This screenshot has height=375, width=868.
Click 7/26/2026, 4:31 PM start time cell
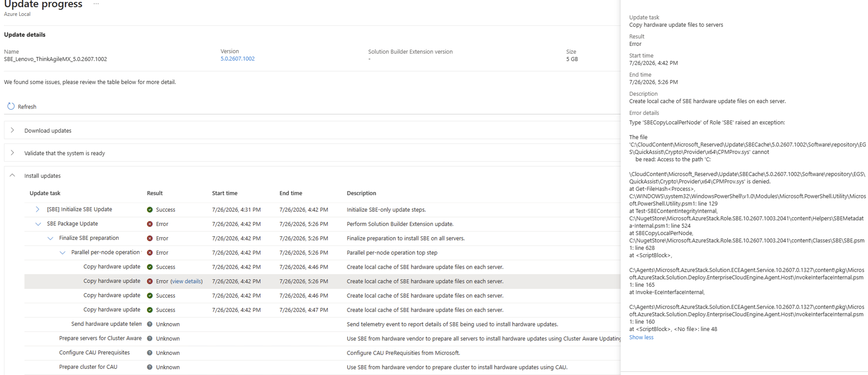click(x=236, y=210)
